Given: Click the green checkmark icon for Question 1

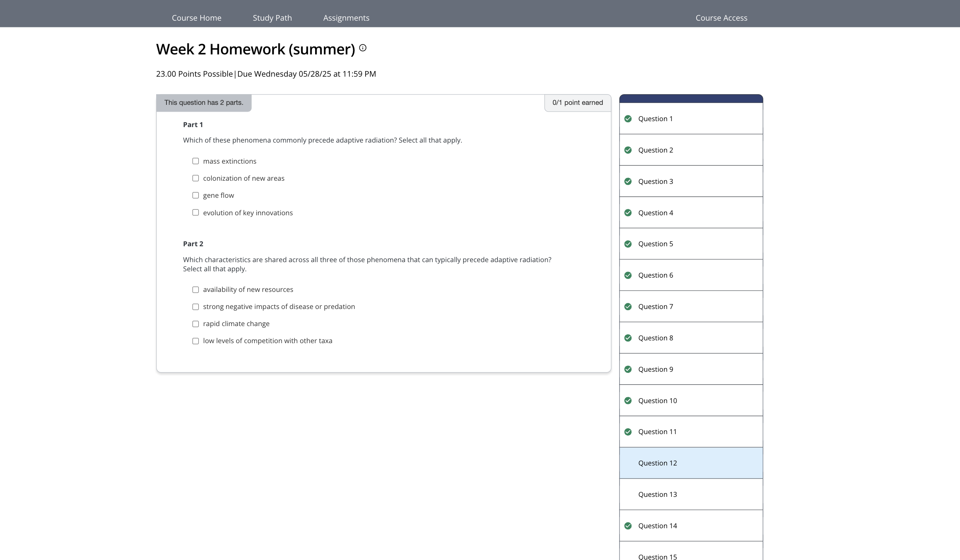Looking at the screenshot, I should (628, 119).
